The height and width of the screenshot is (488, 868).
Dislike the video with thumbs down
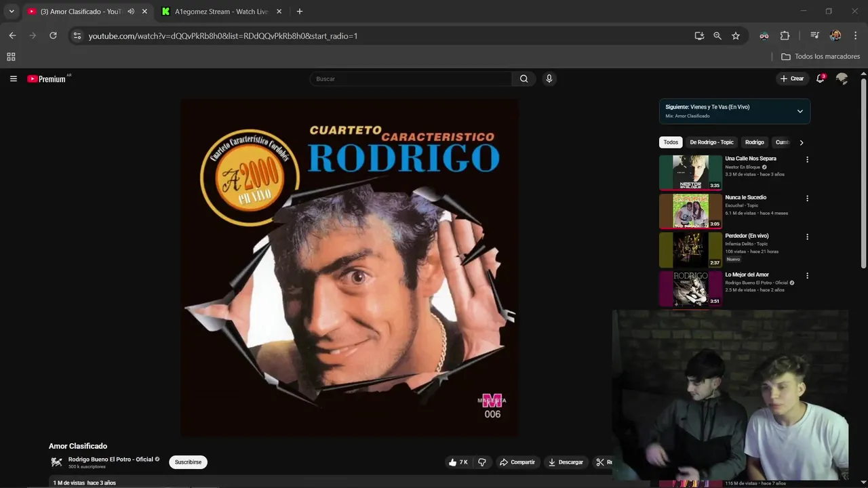click(x=482, y=462)
